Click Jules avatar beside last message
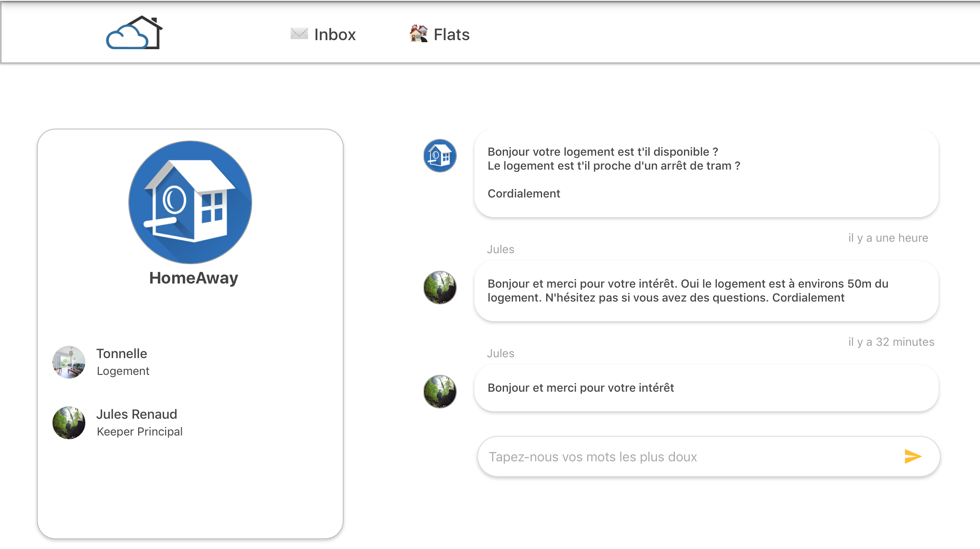Image resolution: width=980 pixels, height=549 pixels. click(x=440, y=392)
